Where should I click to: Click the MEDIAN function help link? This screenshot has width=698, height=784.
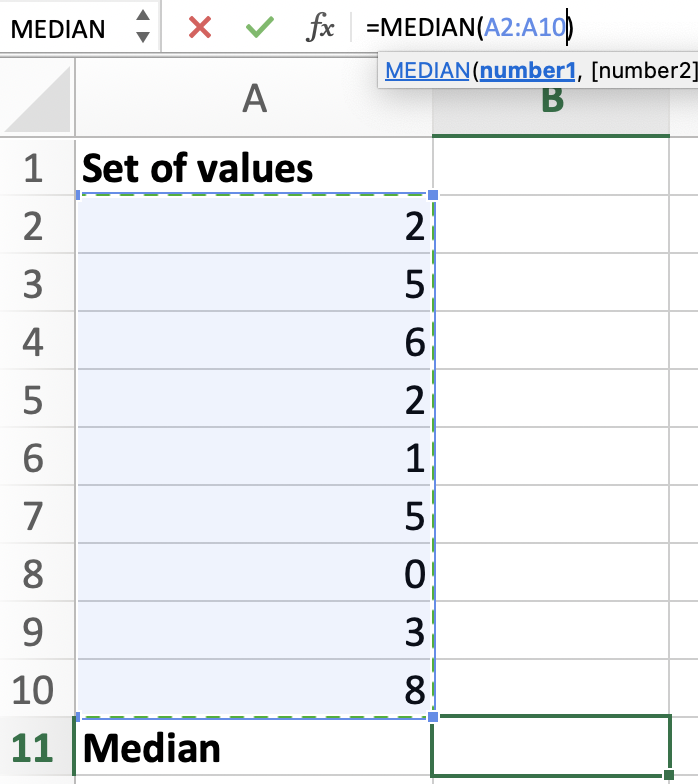(x=428, y=70)
